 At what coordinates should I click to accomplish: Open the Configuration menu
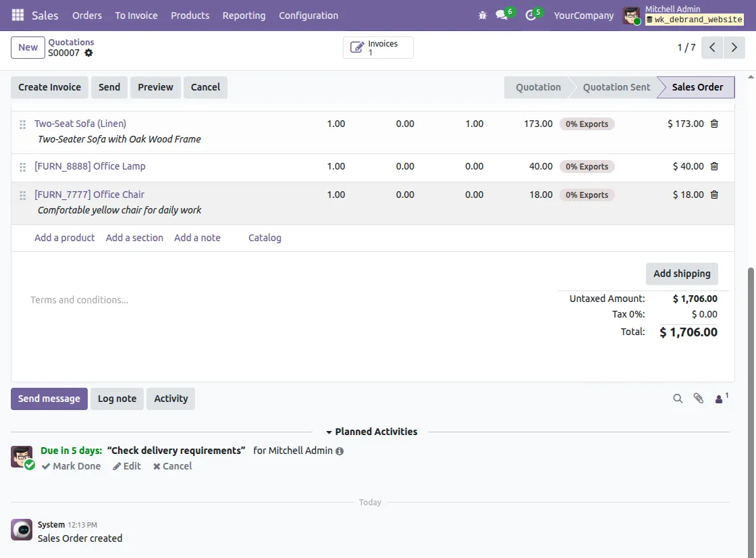308,15
